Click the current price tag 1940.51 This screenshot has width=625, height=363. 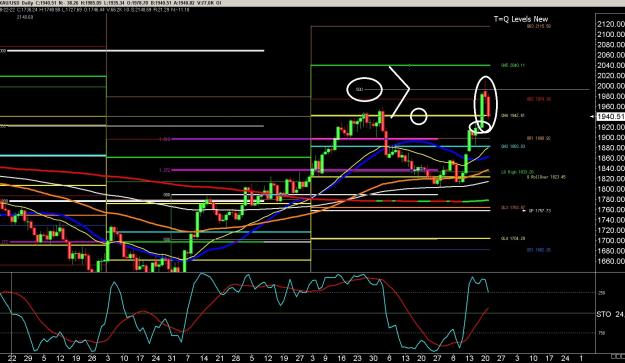coord(611,116)
